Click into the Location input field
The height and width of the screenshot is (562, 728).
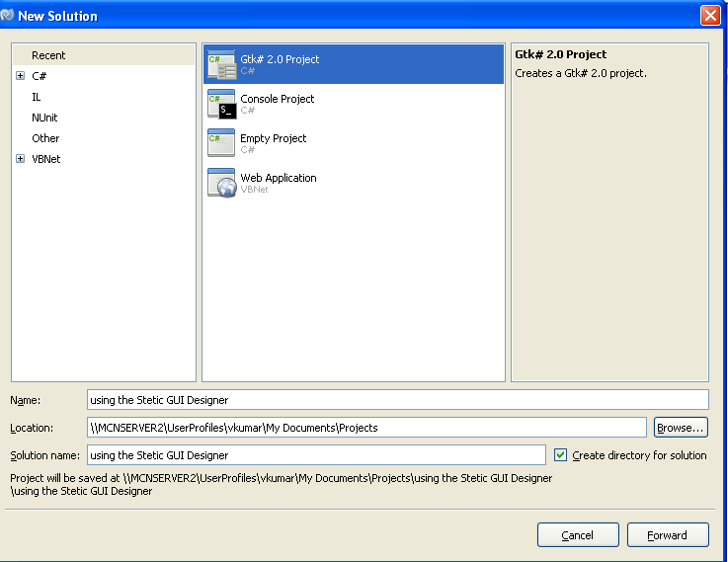pyautogui.click(x=366, y=428)
